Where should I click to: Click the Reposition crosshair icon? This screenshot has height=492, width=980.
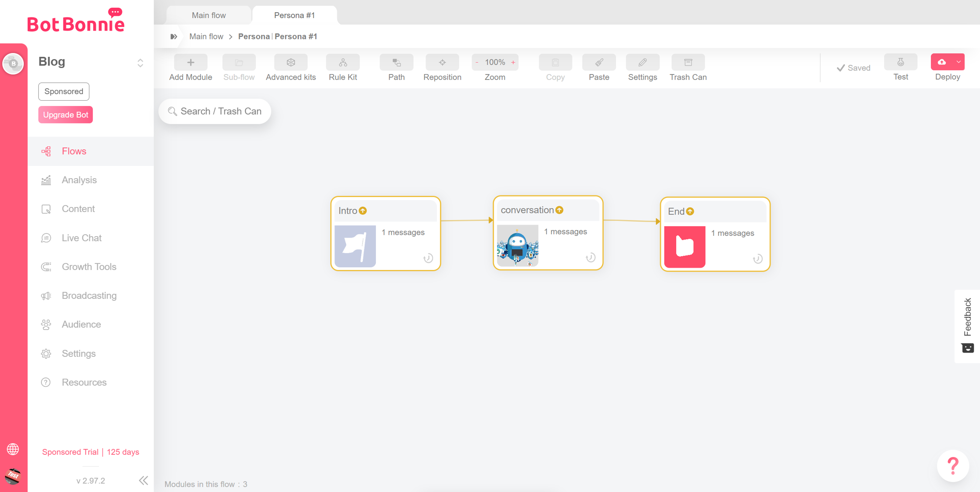442,63
